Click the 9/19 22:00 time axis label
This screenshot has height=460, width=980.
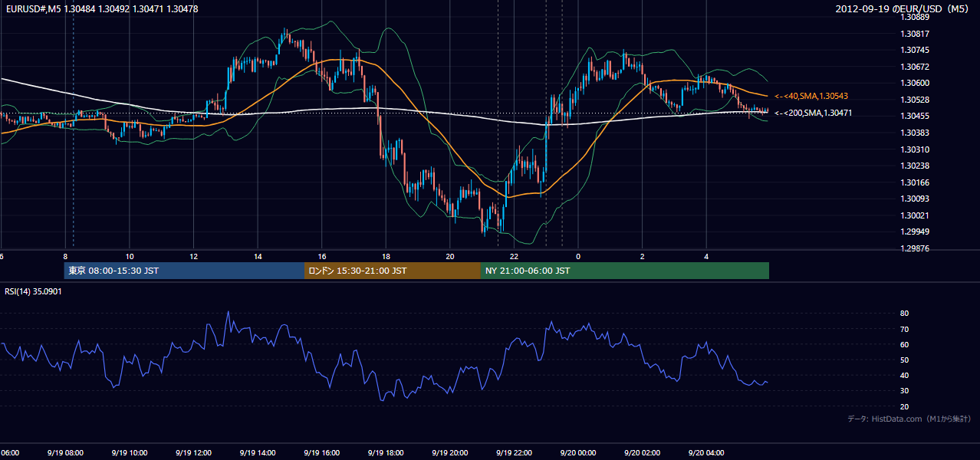515,453
